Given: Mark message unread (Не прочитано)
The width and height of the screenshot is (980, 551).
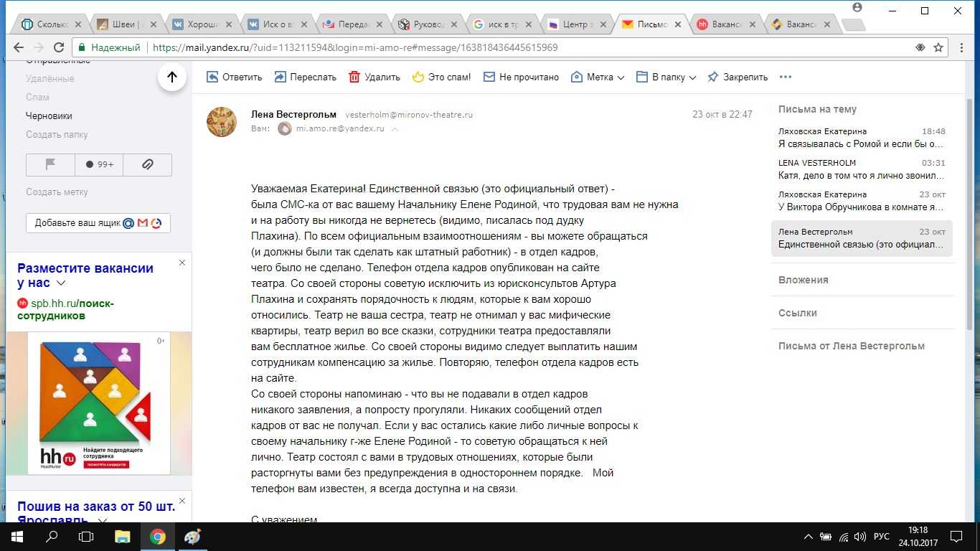Looking at the screenshot, I should (521, 77).
